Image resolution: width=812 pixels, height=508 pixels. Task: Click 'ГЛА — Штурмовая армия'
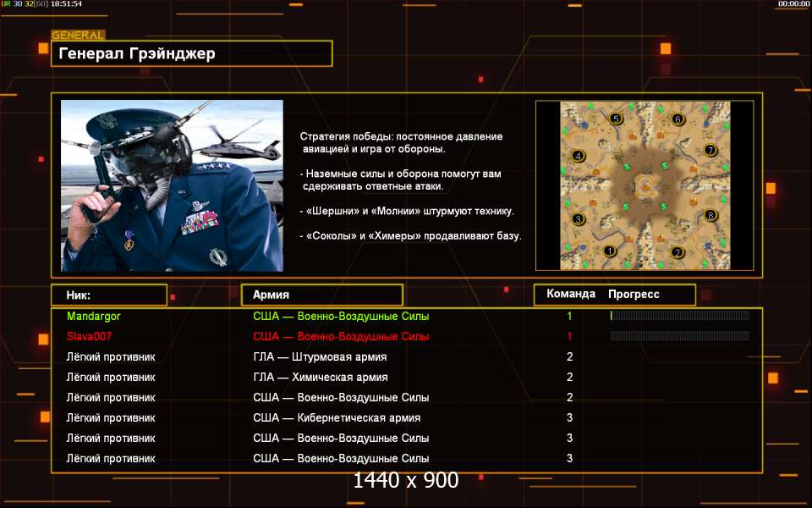pyautogui.click(x=320, y=357)
